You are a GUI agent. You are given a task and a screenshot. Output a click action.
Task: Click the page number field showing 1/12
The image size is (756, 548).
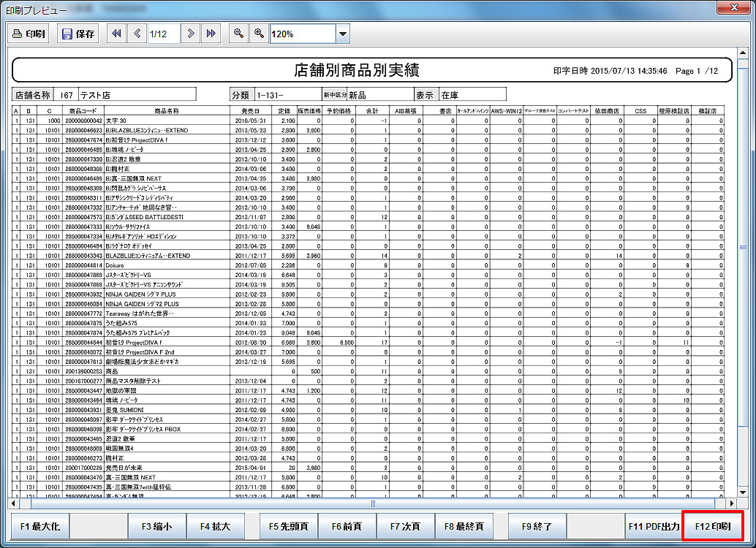tap(163, 34)
